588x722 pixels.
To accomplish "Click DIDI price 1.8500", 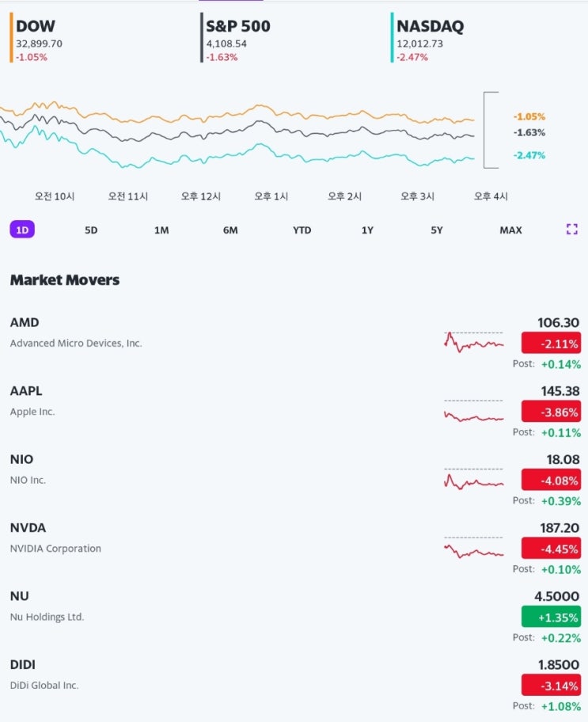I will coord(559,664).
